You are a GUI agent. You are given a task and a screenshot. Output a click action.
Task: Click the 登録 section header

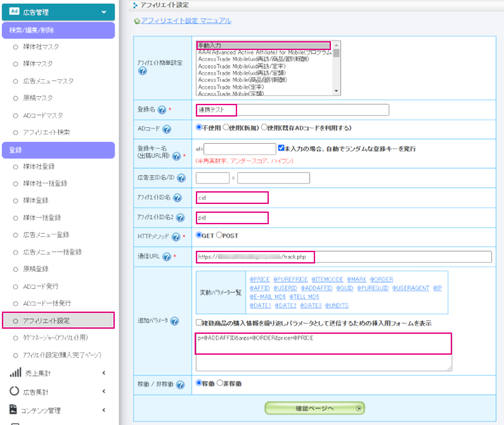[58, 150]
